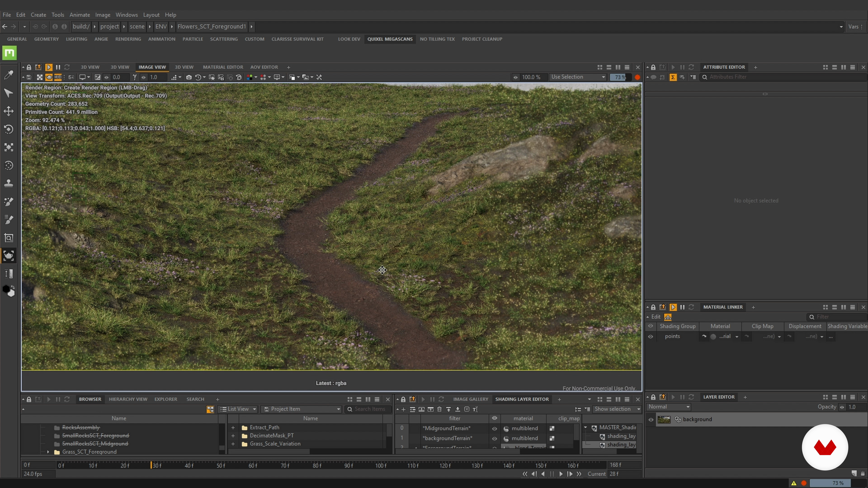
Task: Switch to the MATERIAL EDITOR tab
Action: click(223, 67)
